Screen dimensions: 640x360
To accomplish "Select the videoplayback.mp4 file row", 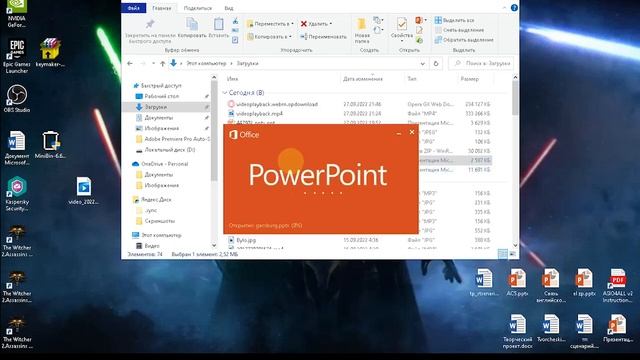I will click(x=358, y=113).
